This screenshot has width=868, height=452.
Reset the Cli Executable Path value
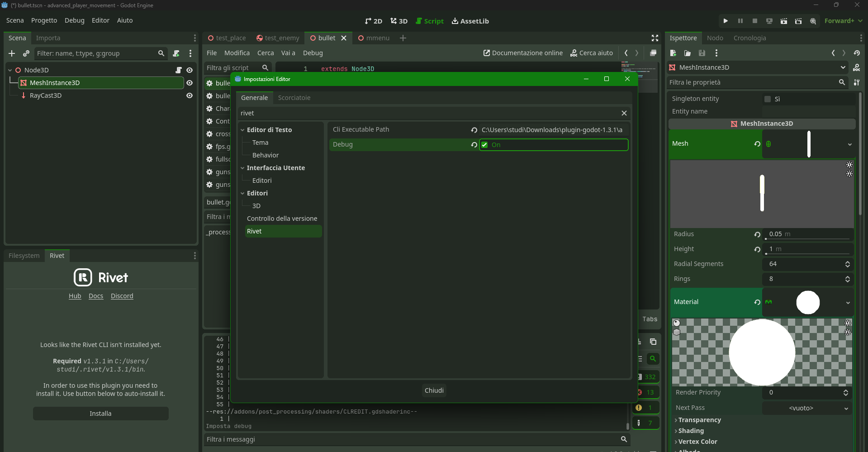pos(474,130)
